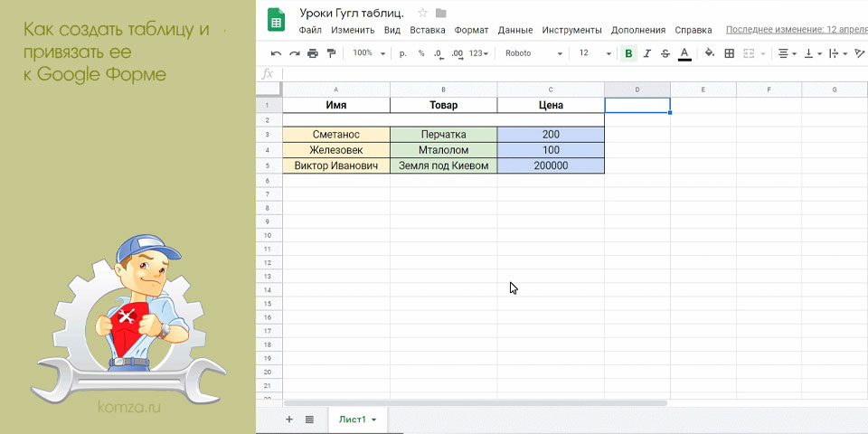868x434 pixels.
Task: Toggle italic formatting
Action: 646,53
